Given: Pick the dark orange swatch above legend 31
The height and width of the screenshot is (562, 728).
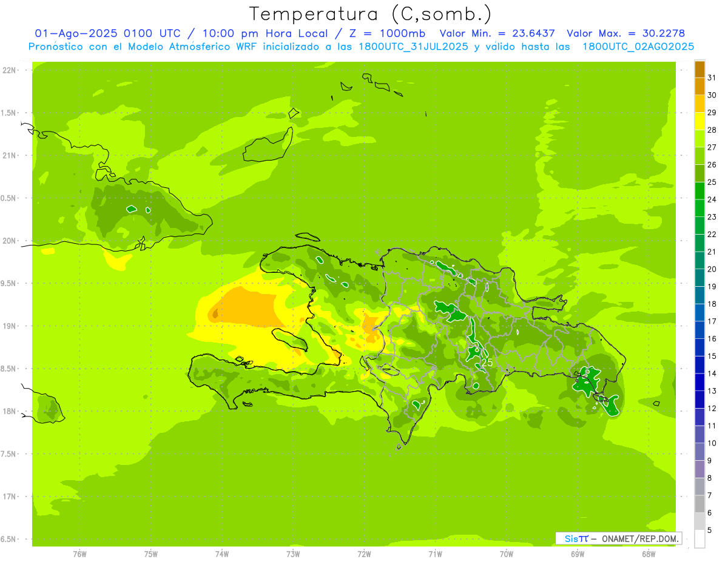Looking at the screenshot, I should tap(699, 69).
